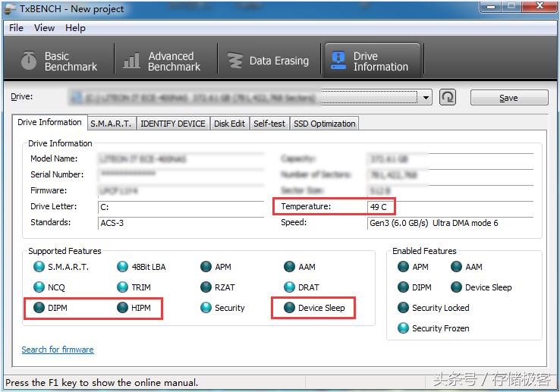Switch to the IDENTIFY DEVICE tab
Screen dimensions: 560x392
pos(173,124)
